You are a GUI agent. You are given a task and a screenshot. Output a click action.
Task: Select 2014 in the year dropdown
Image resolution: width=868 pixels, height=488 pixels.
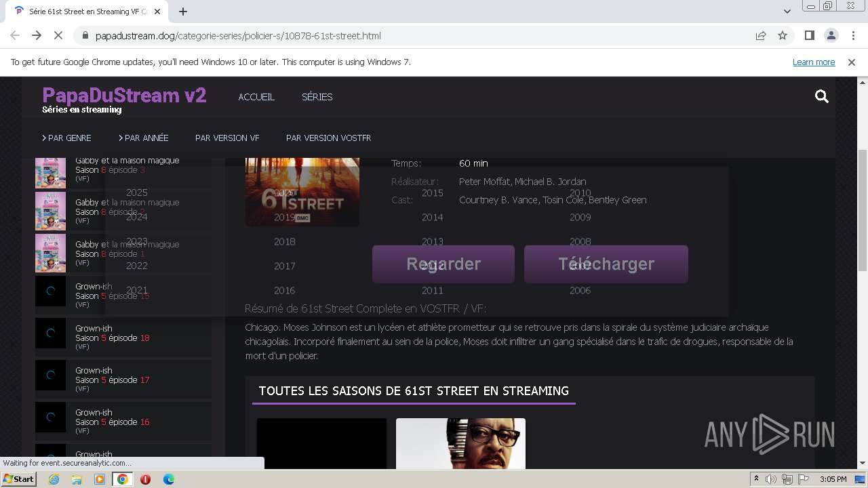pyautogui.click(x=433, y=217)
